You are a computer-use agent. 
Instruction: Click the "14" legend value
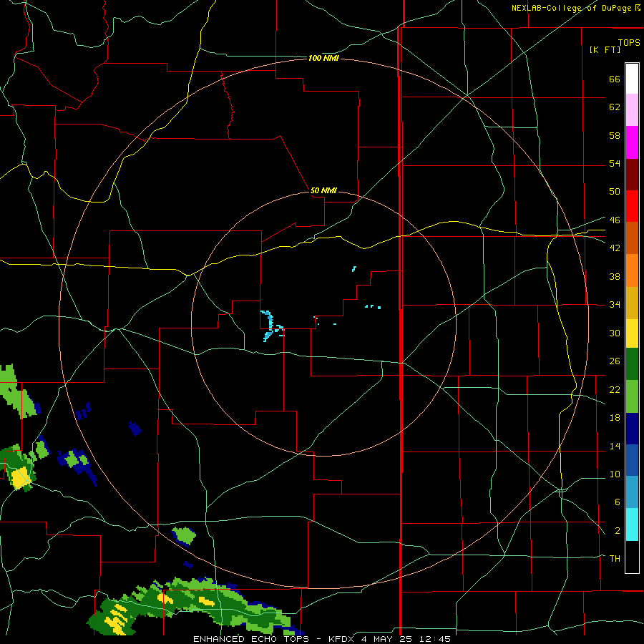(x=615, y=446)
